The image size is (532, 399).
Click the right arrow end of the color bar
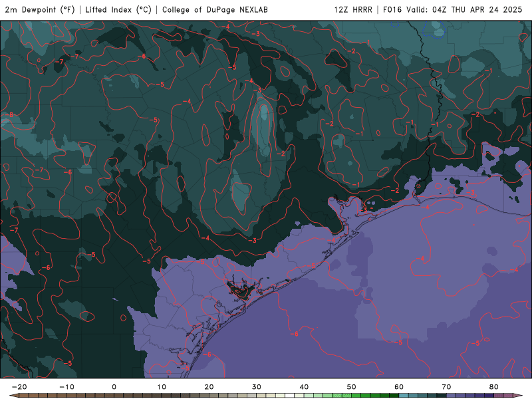517,396
